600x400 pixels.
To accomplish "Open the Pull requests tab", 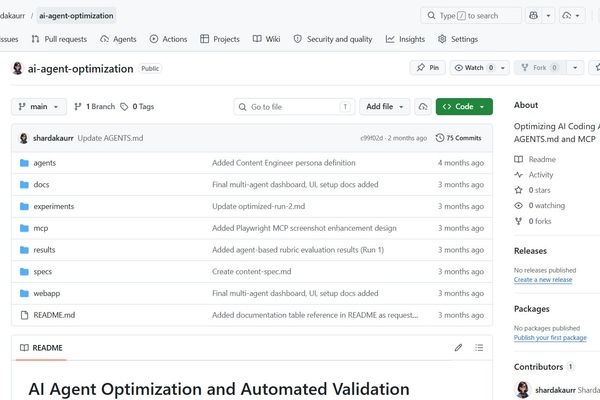I will tap(59, 39).
